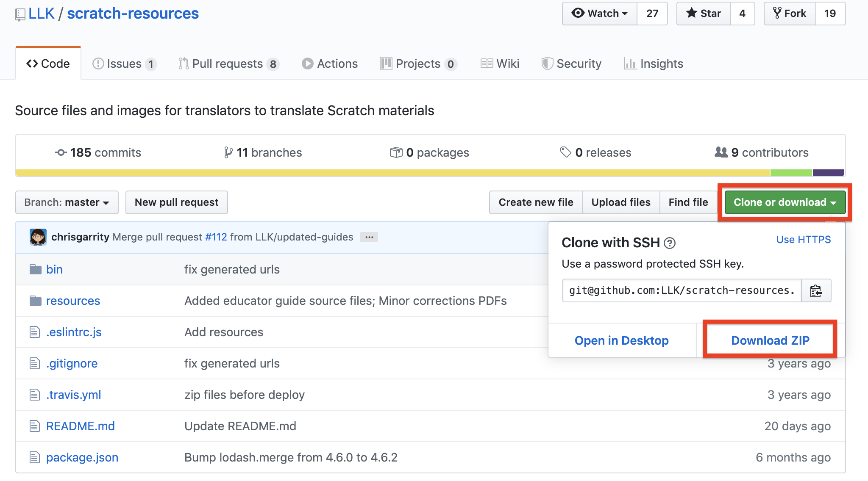Click New pull request button

point(177,202)
